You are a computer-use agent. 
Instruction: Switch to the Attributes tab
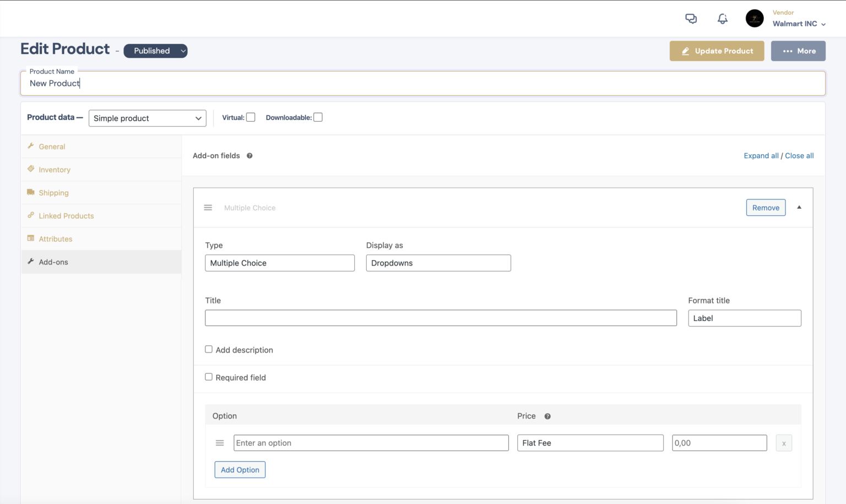pyautogui.click(x=56, y=239)
